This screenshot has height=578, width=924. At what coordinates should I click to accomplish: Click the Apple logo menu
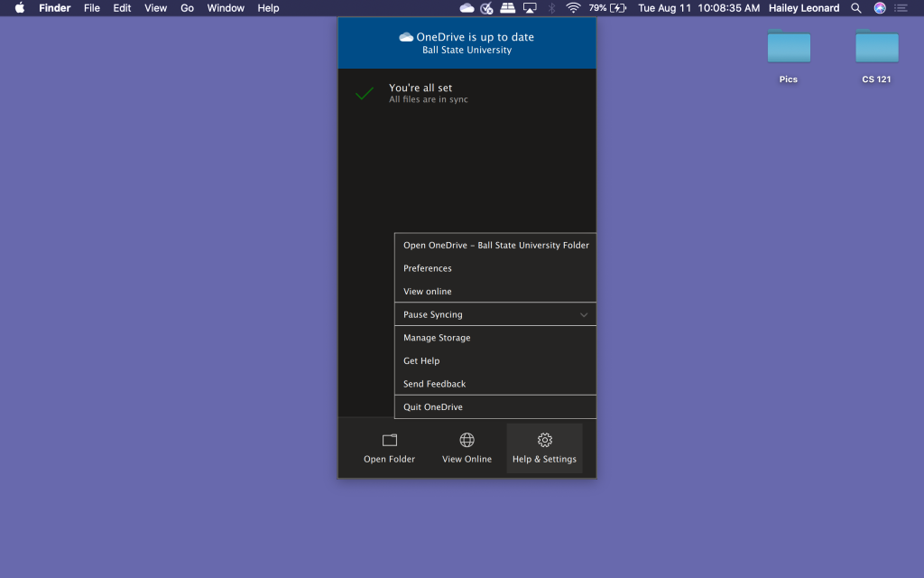[x=20, y=8]
